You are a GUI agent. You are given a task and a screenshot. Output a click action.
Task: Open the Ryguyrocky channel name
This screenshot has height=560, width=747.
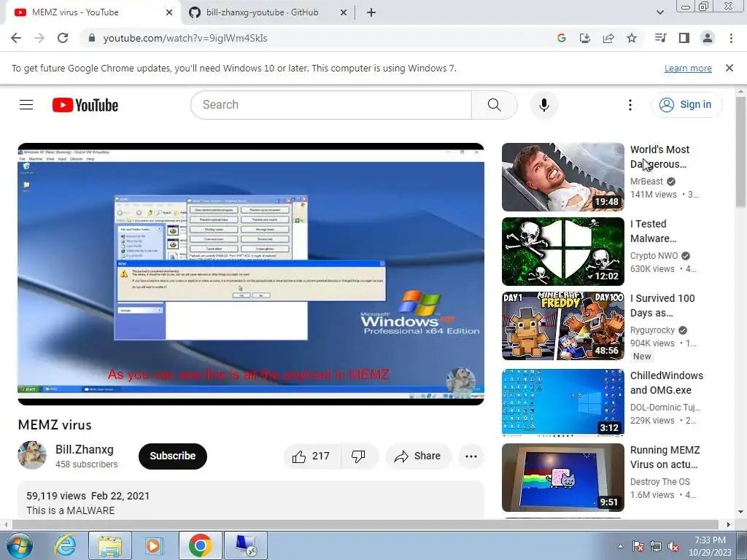pos(652,330)
